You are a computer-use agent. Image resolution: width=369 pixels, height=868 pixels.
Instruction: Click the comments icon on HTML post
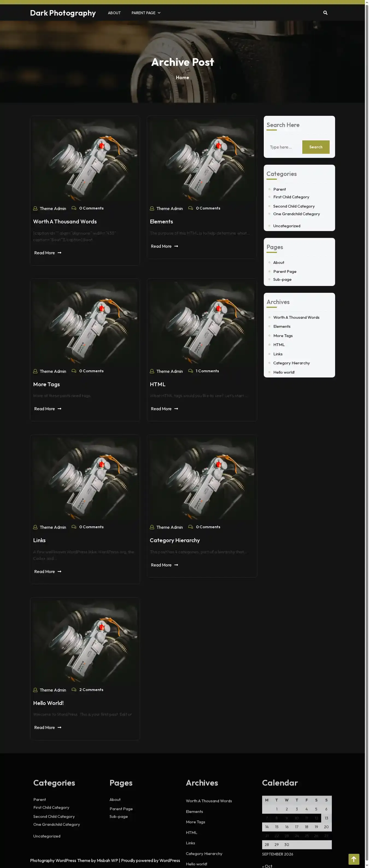[191, 371]
